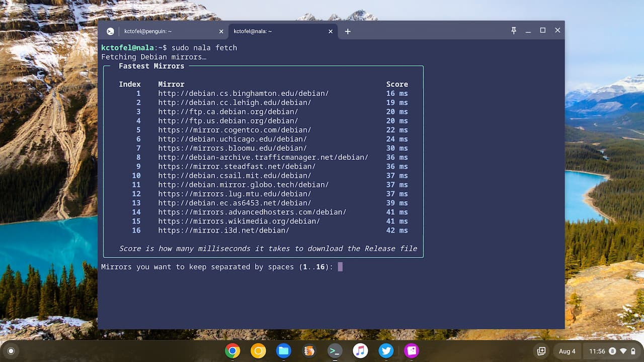
Task: Open Chrome browser from the shelf
Action: pyautogui.click(x=232, y=350)
